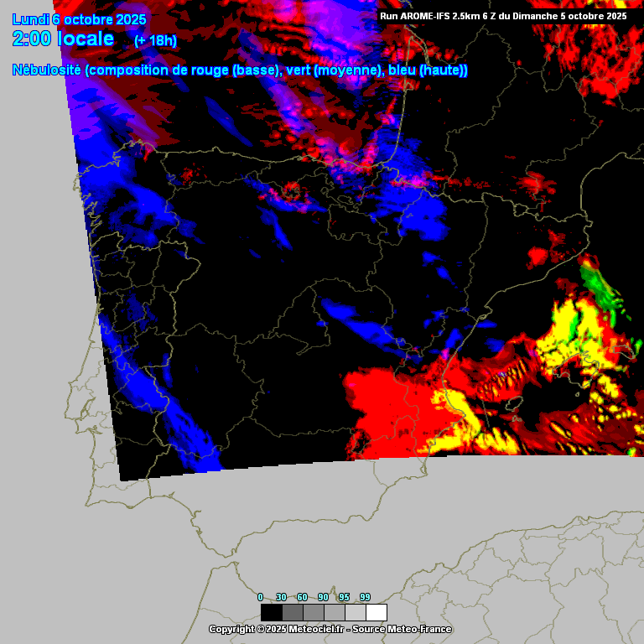Click the date Lundi 6 octobre 2025
Screen dimensions: 644x644
80,19
